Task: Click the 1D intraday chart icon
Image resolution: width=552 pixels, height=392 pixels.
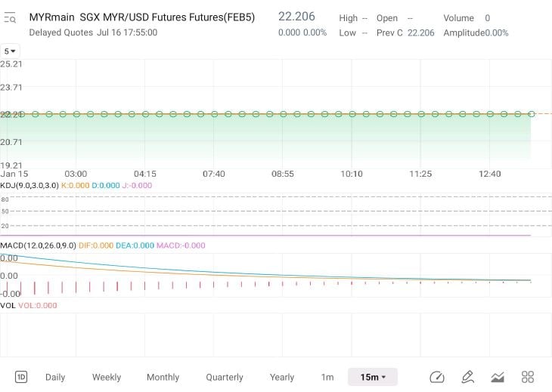Action: (21, 377)
